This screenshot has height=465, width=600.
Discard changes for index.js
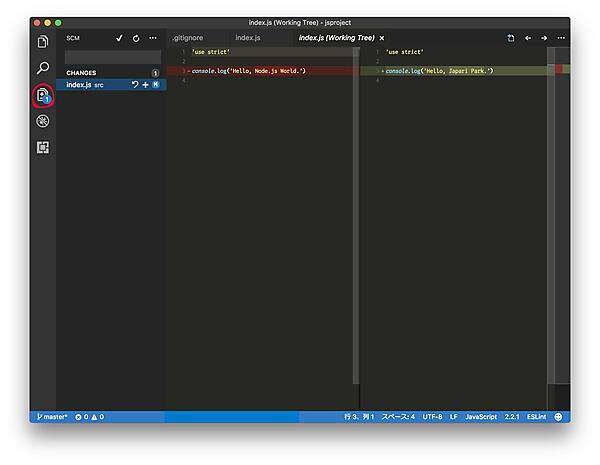point(135,85)
